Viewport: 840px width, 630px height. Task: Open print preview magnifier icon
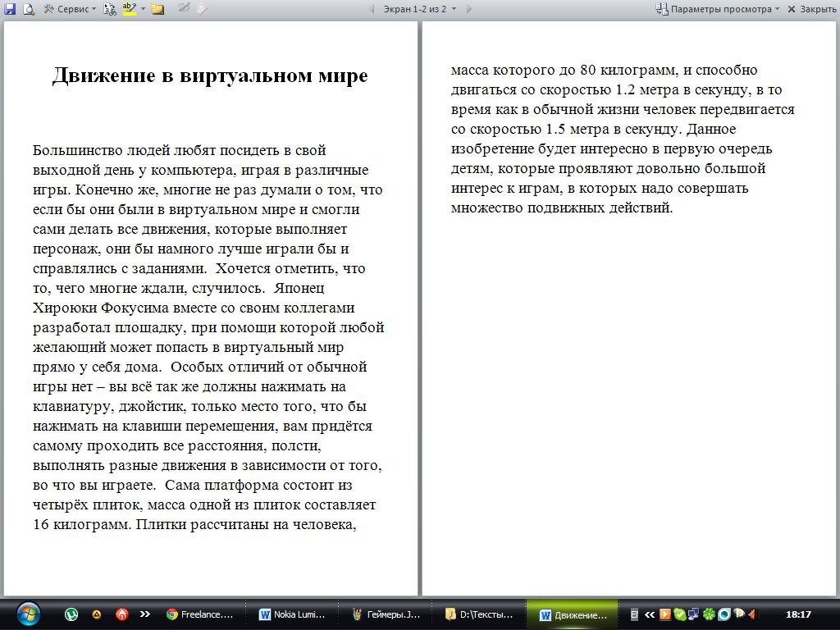(x=29, y=8)
